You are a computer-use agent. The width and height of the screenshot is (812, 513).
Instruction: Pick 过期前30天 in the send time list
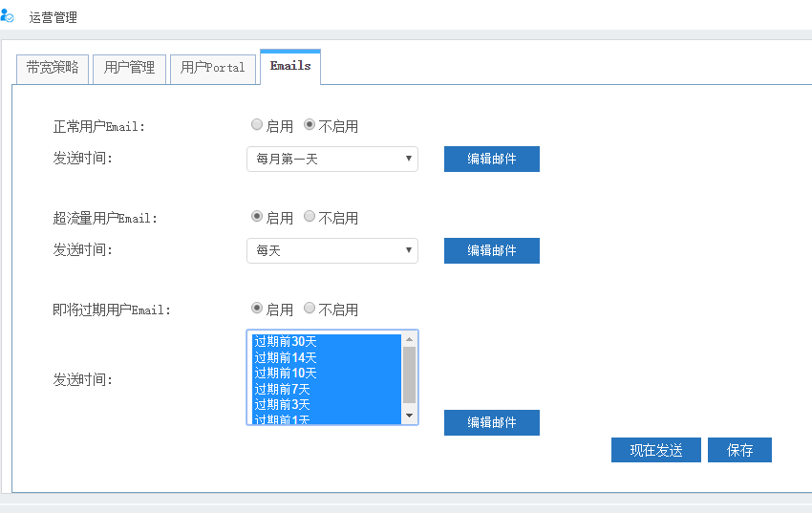coord(287,341)
